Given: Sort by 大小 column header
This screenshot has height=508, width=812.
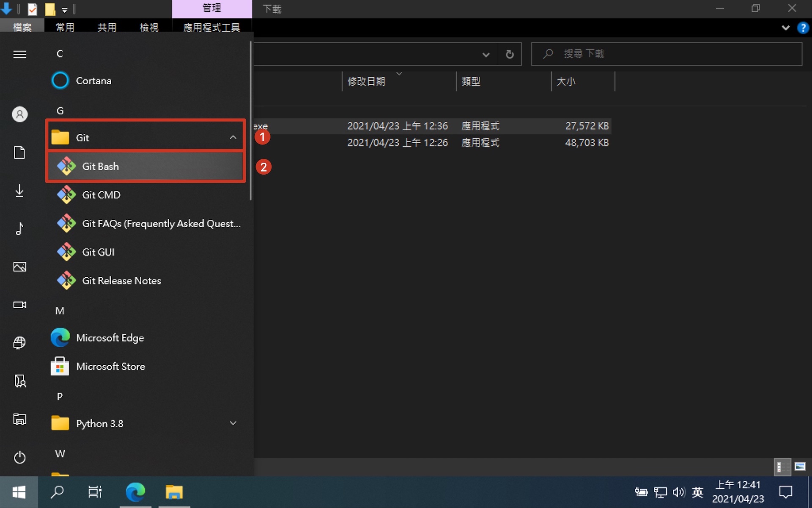Looking at the screenshot, I should click(x=583, y=81).
